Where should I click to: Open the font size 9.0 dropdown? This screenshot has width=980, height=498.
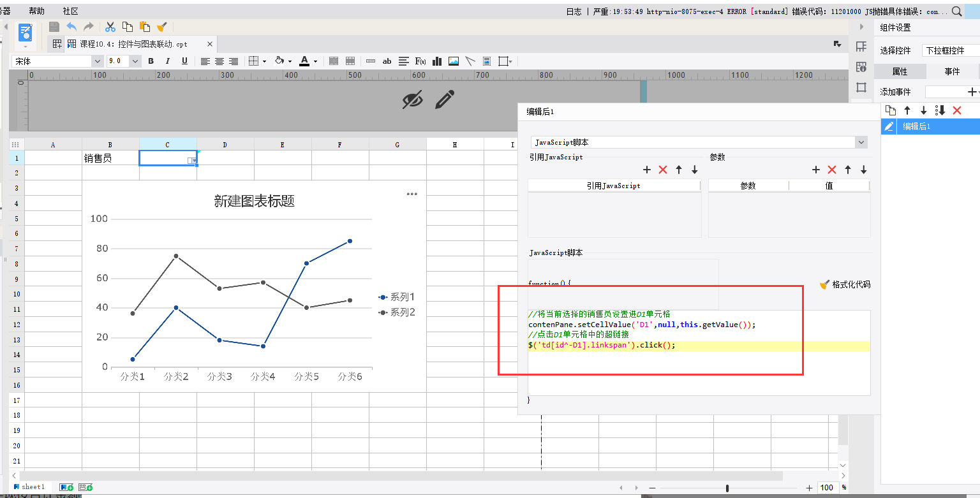click(x=135, y=61)
